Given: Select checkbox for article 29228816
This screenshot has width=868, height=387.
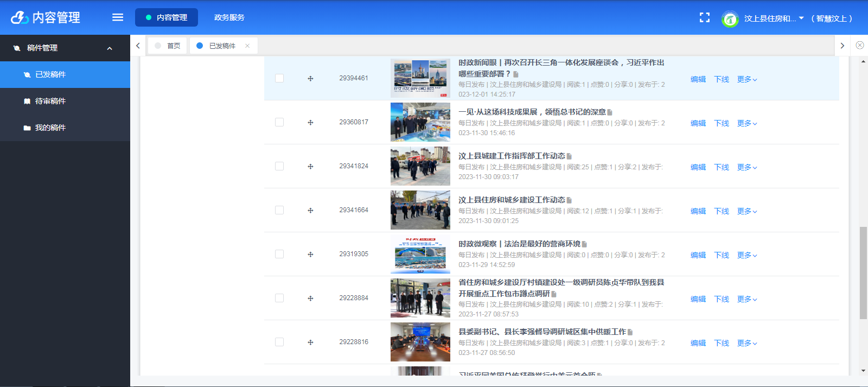Looking at the screenshot, I should 279,342.
